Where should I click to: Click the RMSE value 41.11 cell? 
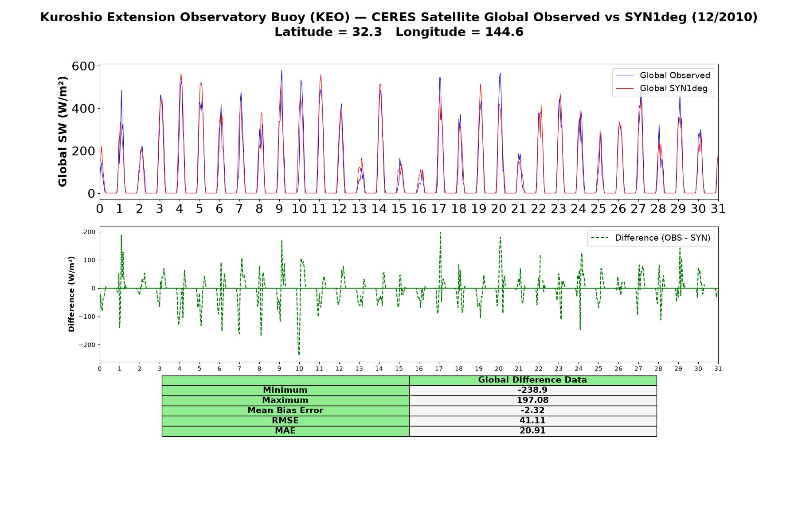[x=532, y=421]
